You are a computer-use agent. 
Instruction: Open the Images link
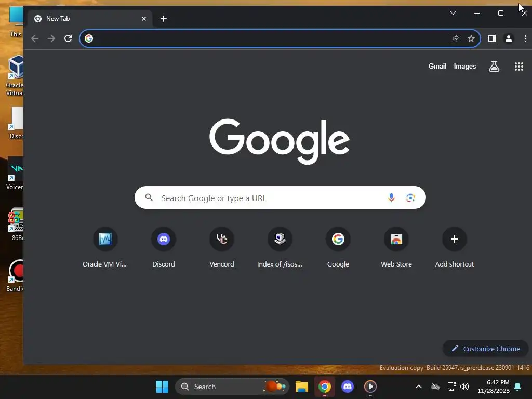[x=465, y=66]
